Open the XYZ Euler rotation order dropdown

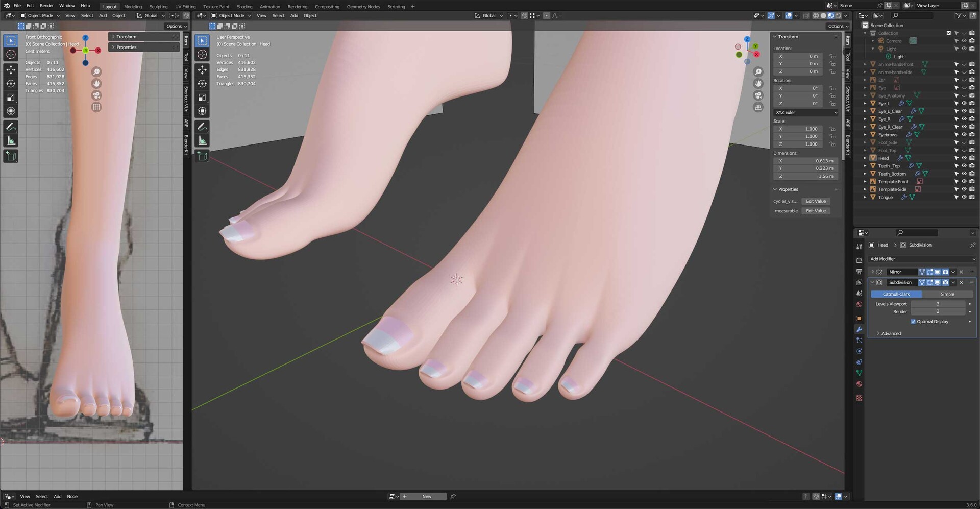(805, 112)
